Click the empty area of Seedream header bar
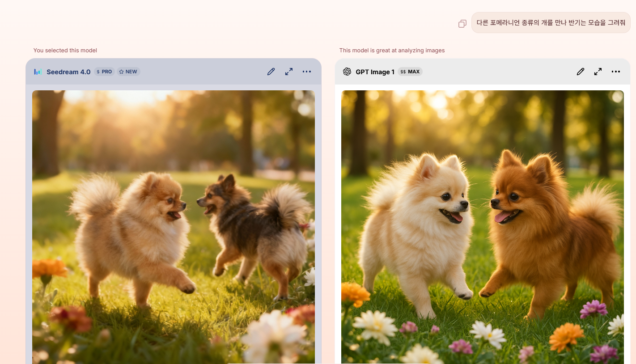 [201, 72]
